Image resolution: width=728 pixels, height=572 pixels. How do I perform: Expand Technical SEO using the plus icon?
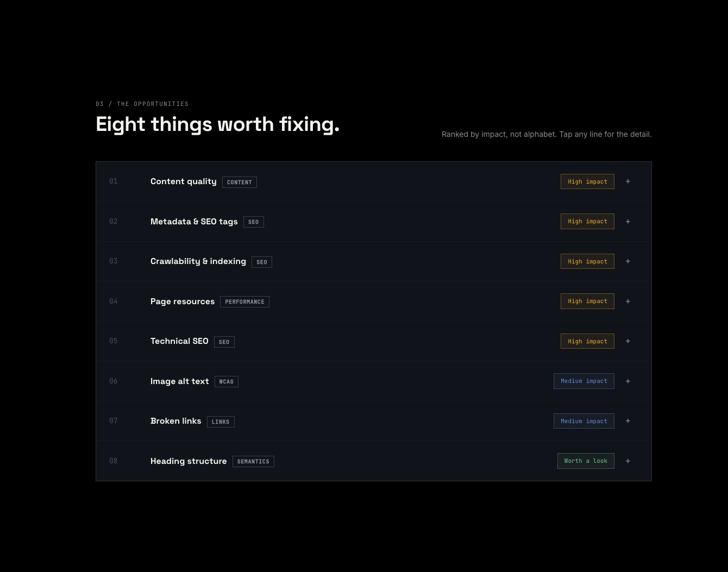tap(627, 341)
